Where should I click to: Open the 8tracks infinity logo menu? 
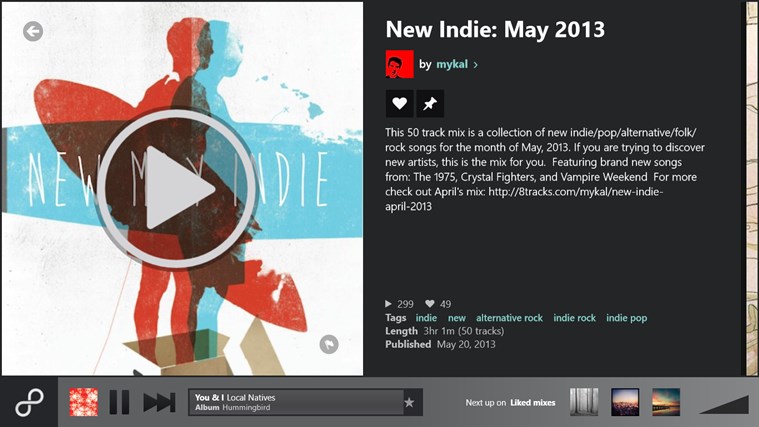tap(29, 402)
